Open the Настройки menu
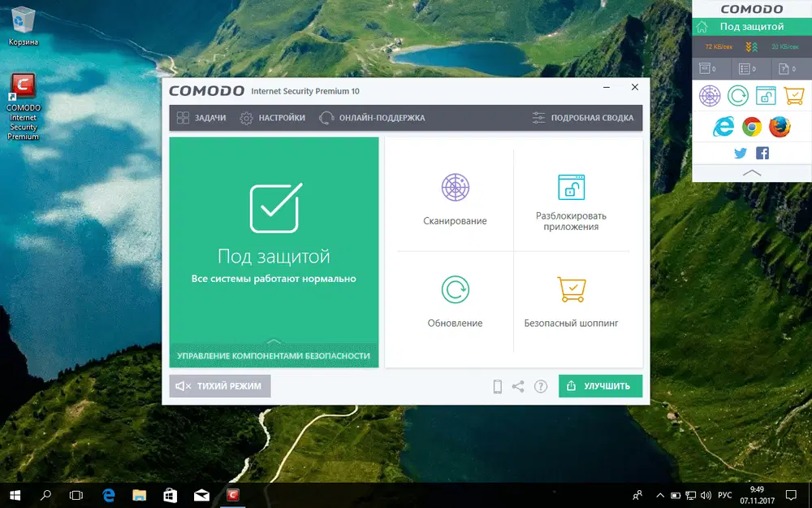 pyautogui.click(x=271, y=117)
